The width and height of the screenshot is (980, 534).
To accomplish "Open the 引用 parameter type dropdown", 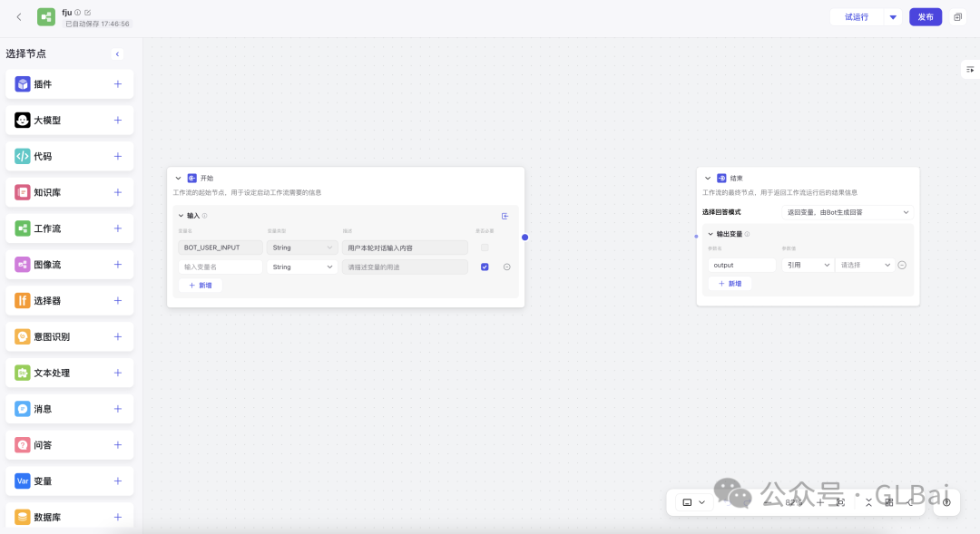I will pyautogui.click(x=808, y=265).
